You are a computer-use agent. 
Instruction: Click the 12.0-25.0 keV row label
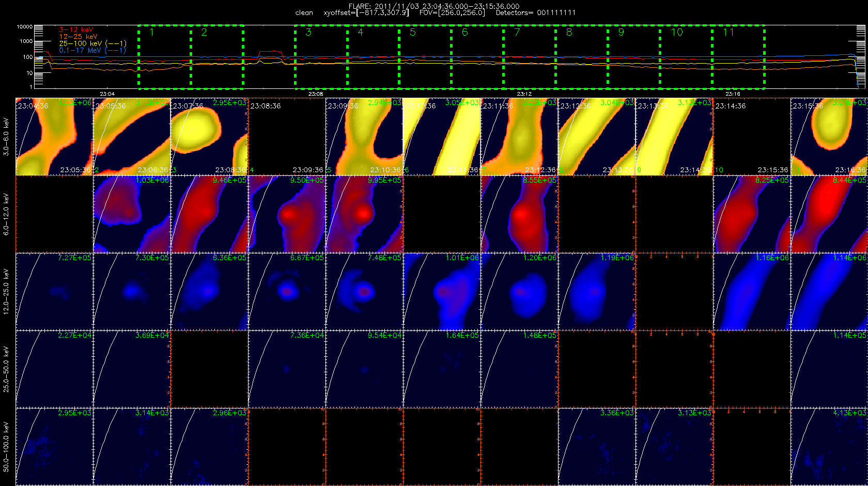pyautogui.click(x=6, y=292)
